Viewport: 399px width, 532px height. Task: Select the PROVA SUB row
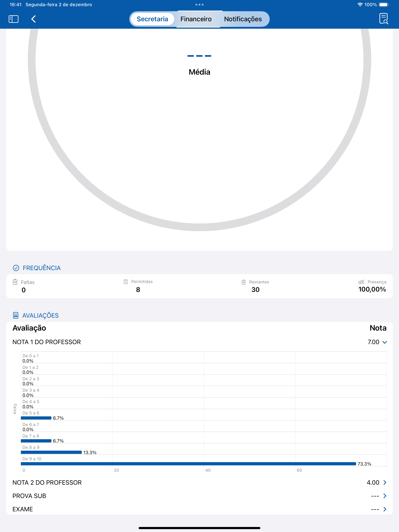199,496
